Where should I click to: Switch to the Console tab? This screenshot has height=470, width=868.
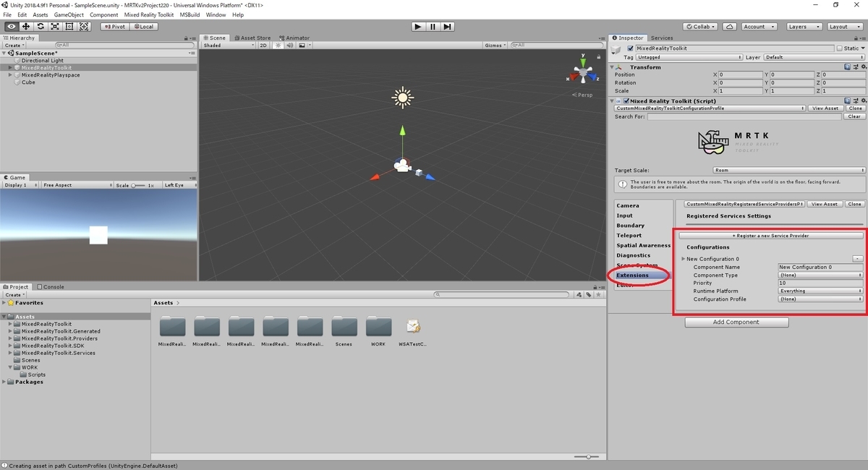(51, 286)
